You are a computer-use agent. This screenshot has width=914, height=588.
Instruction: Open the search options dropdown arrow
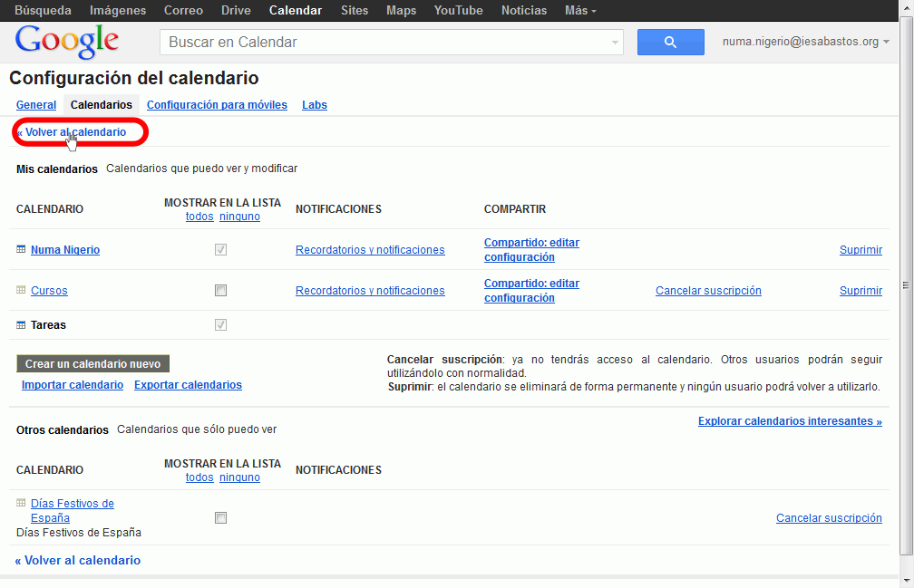click(615, 43)
